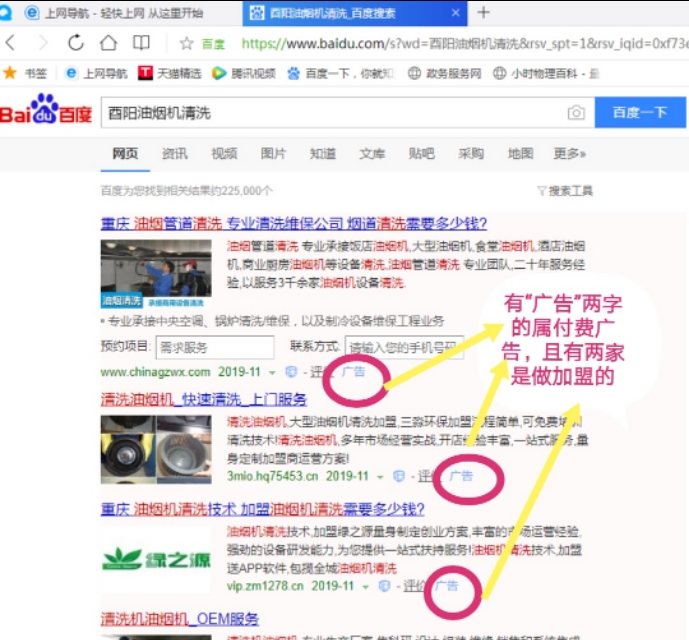Open the 天猫精选 bookmark
The height and width of the screenshot is (640, 689).
[x=170, y=73]
